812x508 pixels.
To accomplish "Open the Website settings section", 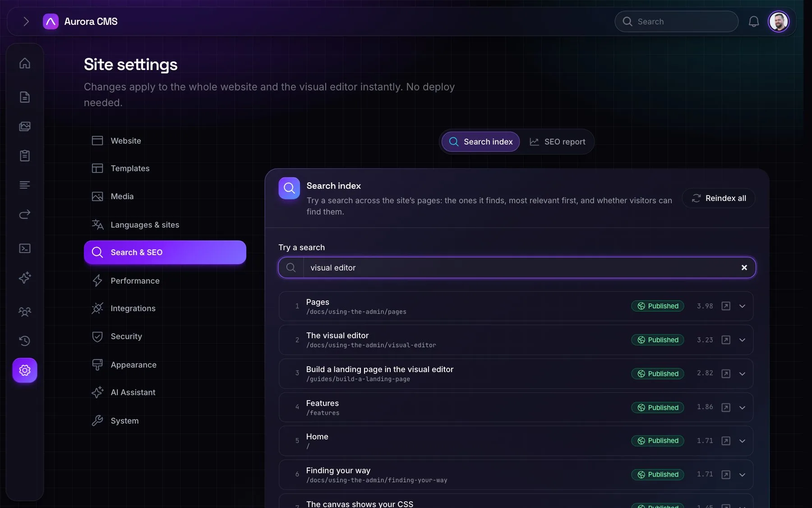I will click(165, 141).
